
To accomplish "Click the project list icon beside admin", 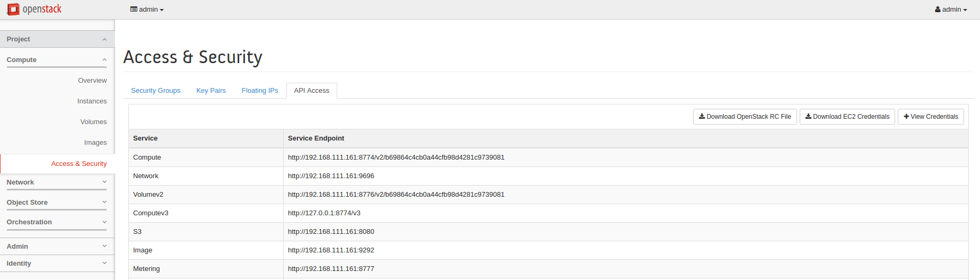I will point(134,10).
